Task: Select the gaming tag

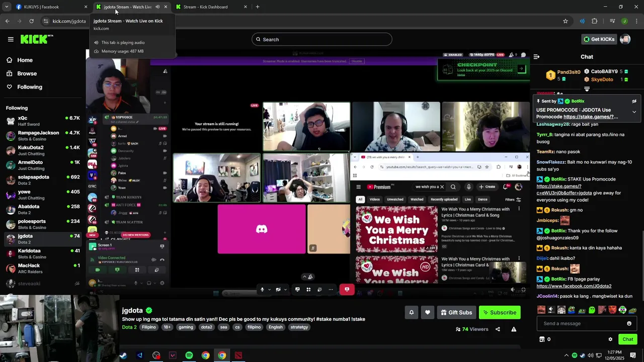Action: [x=186, y=327]
